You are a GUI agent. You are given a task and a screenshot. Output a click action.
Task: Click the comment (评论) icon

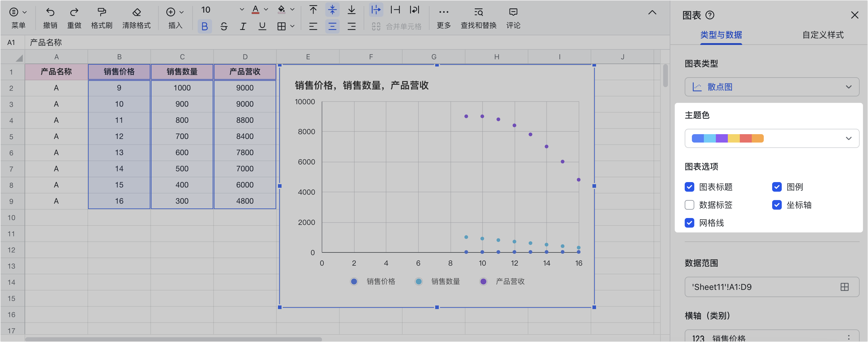click(x=513, y=13)
